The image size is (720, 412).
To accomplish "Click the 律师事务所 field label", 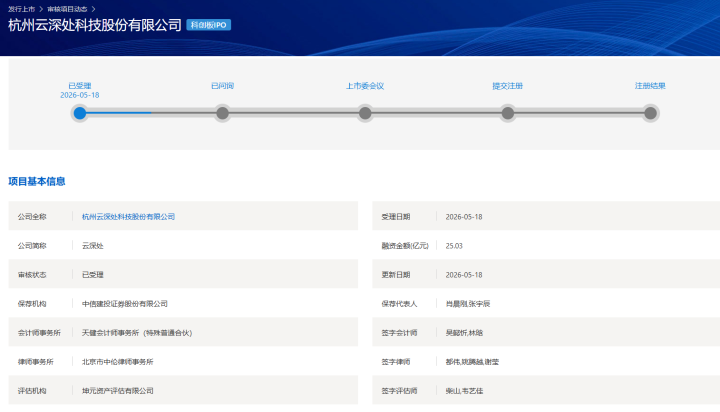I will tap(35, 362).
